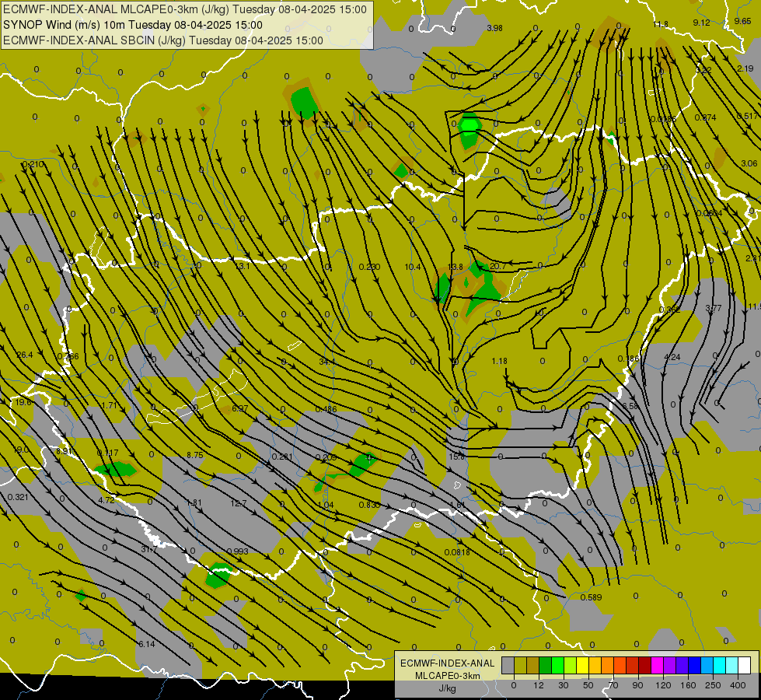Viewport: 761px width, 700px height.
Task: Click the map value 6.97
Action: (x=239, y=408)
